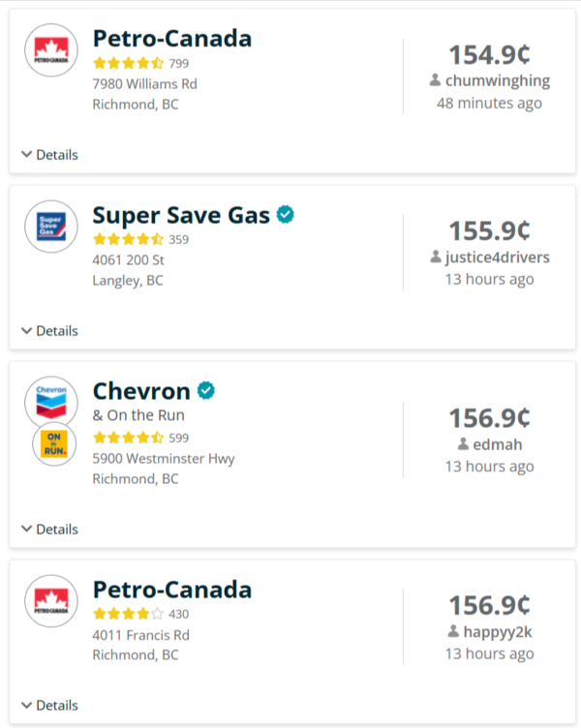The image size is (581, 728).
Task: Open user profile happyy2k
Action: pos(497,631)
